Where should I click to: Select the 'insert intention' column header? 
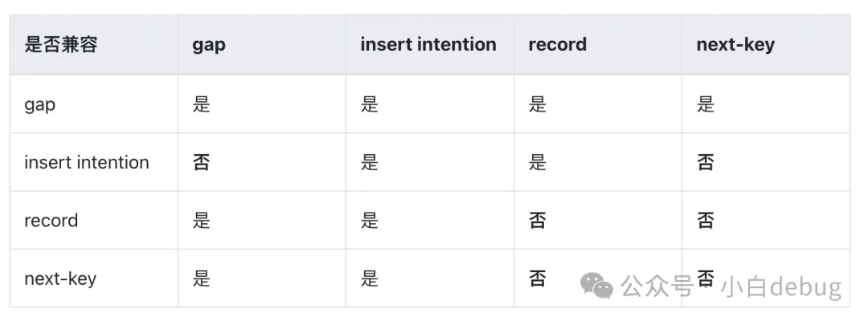coord(428,45)
